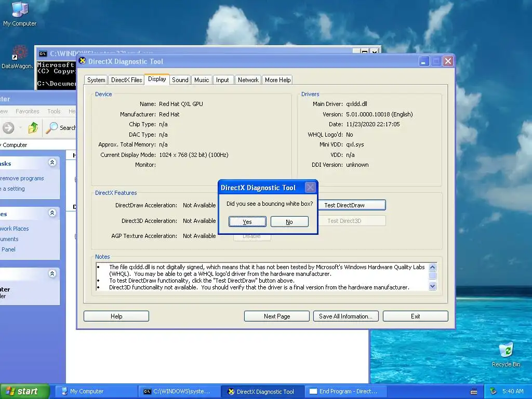Click the system tray notification icon
The width and height of the screenshot is (532, 399).
494,391
